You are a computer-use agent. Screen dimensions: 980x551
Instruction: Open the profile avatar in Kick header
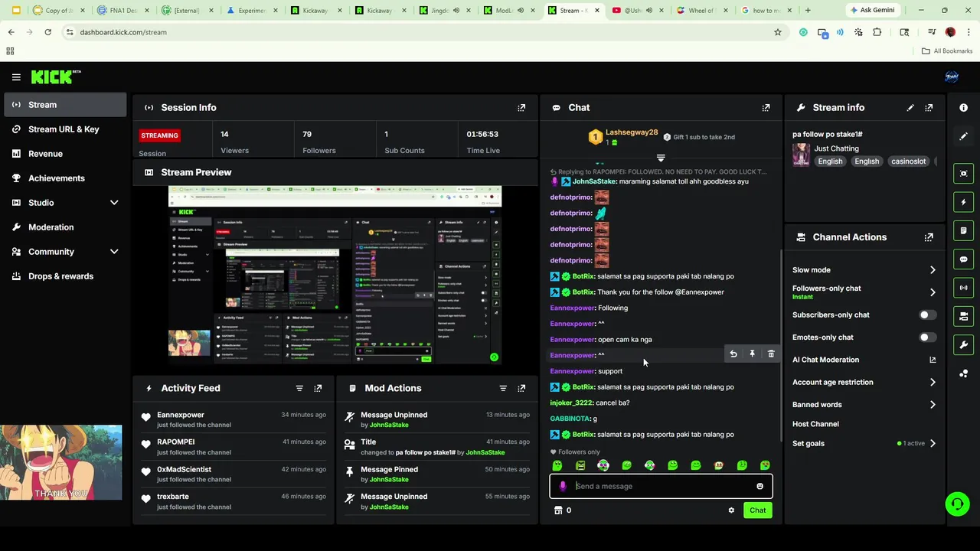click(x=952, y=77)
